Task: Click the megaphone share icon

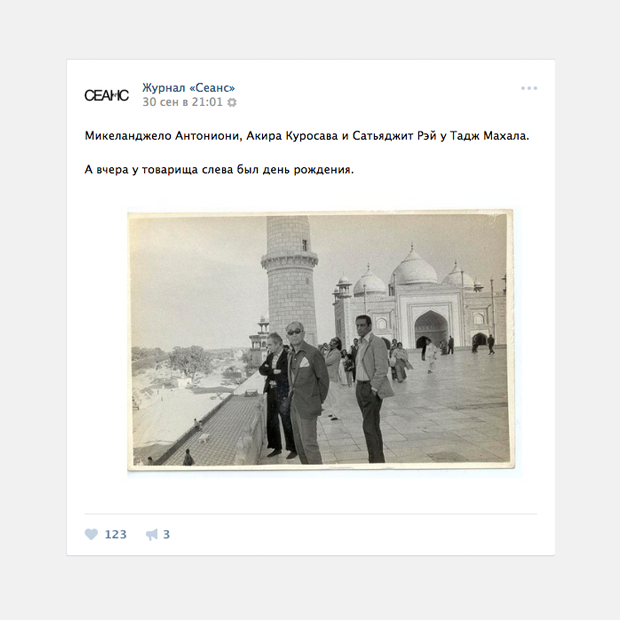Action: 152,535
